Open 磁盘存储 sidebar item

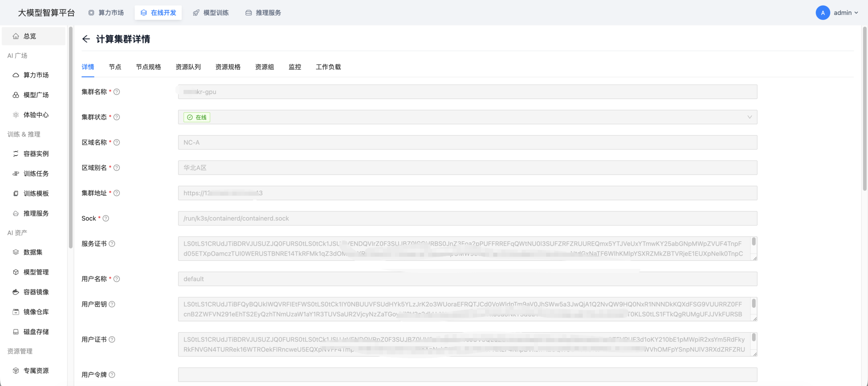click(36, 332)
